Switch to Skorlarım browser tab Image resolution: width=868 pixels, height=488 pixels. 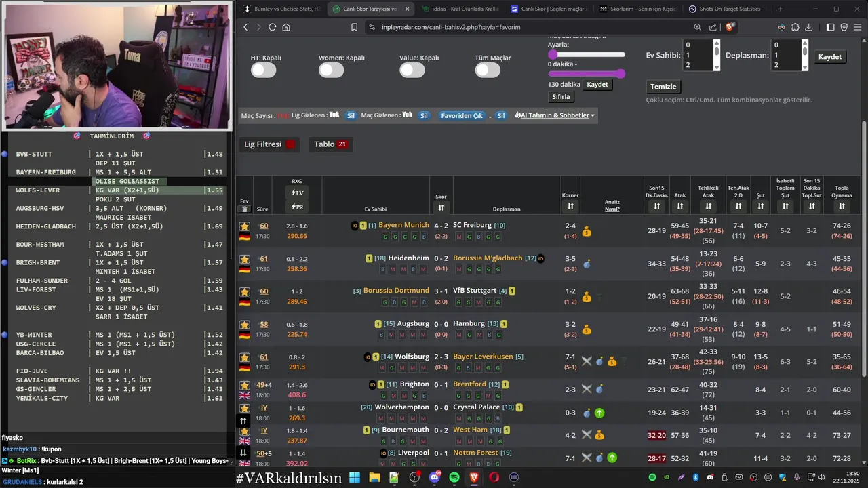pyautogui.click(x=639, y=9)
